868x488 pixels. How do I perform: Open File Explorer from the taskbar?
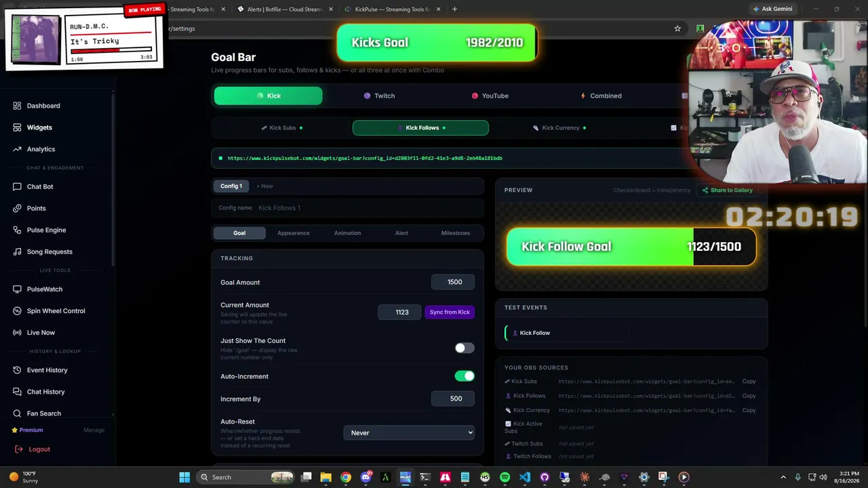tap(326, 477)
